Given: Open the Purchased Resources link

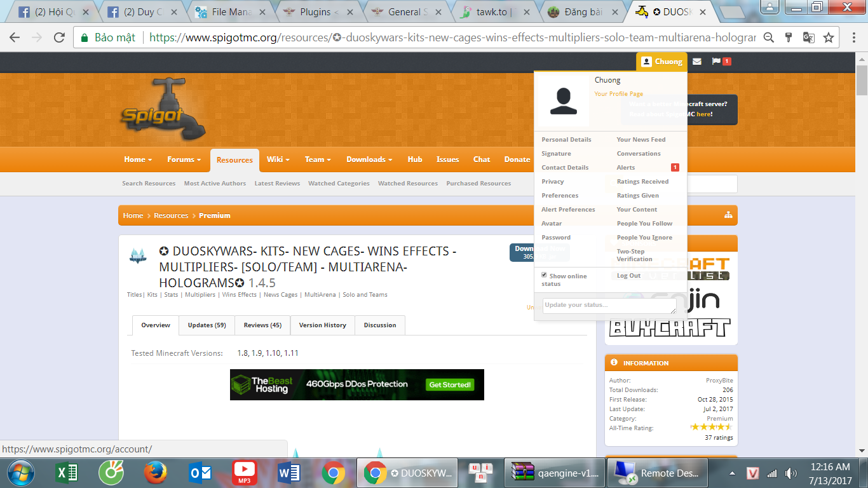Looking at the screenshot, I should (x=478, y=184).
